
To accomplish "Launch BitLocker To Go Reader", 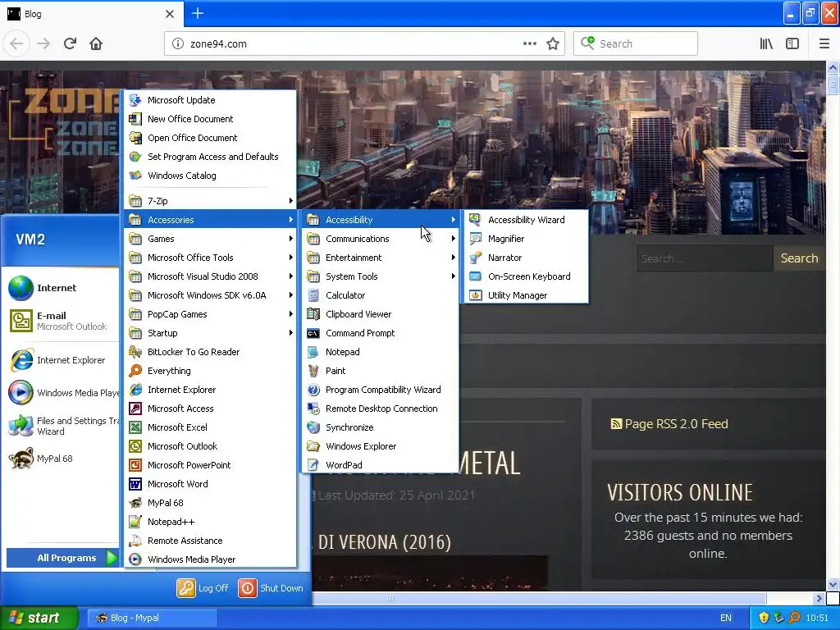I will 211,352.
